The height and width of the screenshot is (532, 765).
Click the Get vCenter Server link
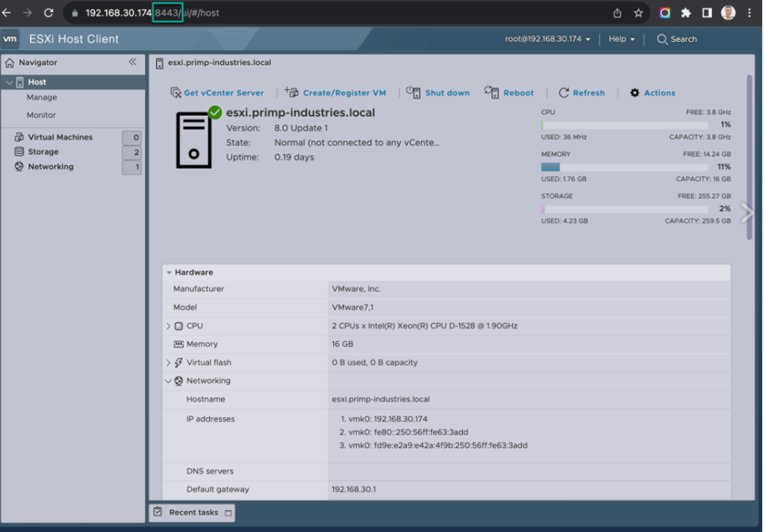pyautogui.click(x=223, y=93)
